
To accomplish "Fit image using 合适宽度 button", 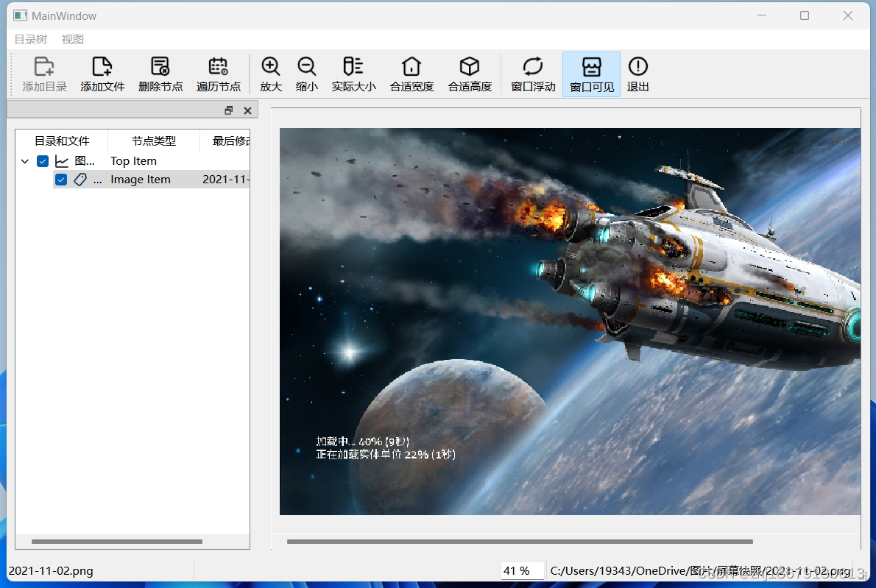I will click(411, 74).
